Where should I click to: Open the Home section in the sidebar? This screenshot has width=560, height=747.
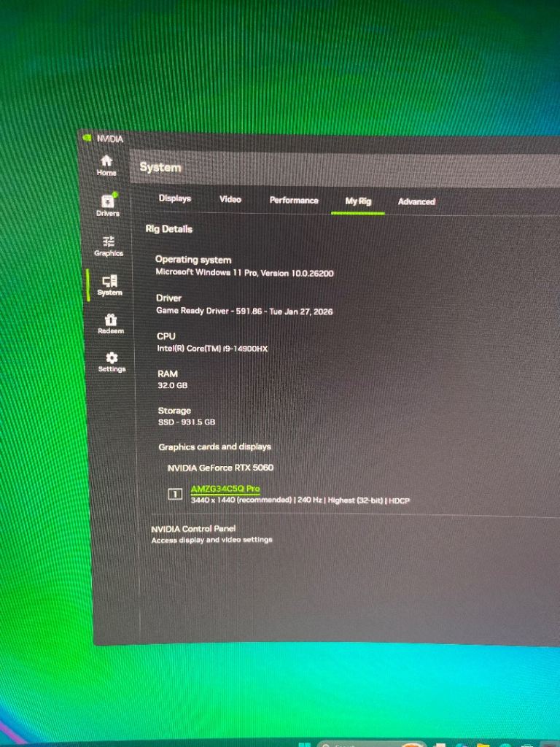point(106,165)
